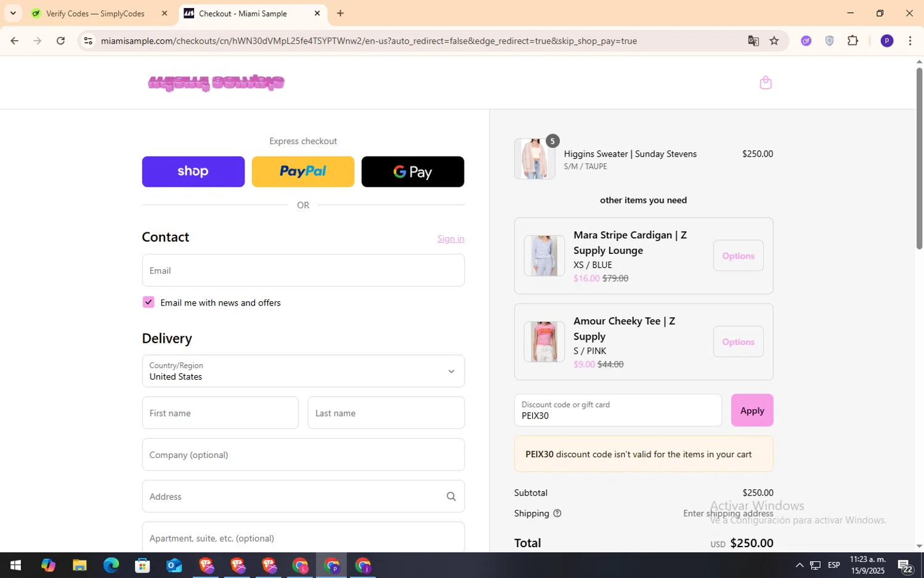Switch to Verify Codes — SimplyCodes tab
Screen dimensions: 924x578
[96, 13]
